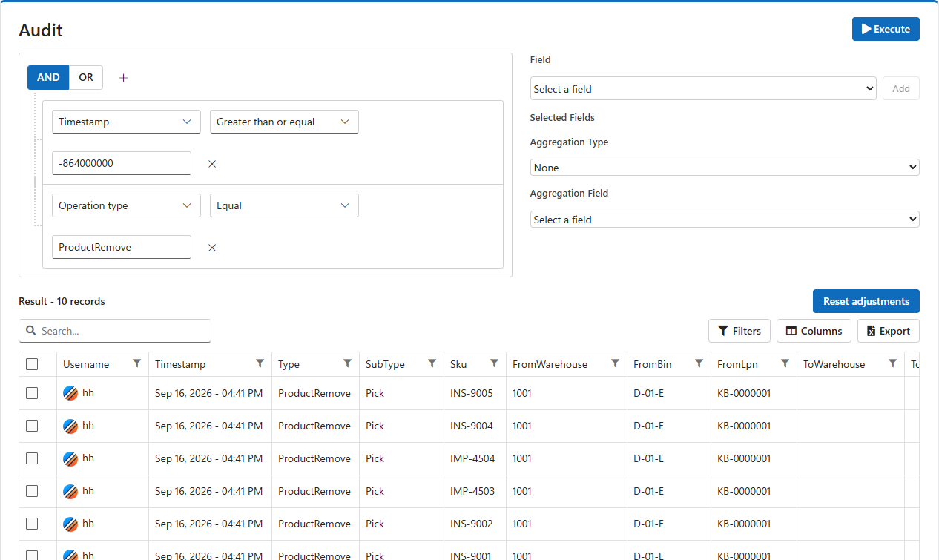Open filter icon on ToWarehouse column
Screen dimensions: 939x560
pos(892,363)
